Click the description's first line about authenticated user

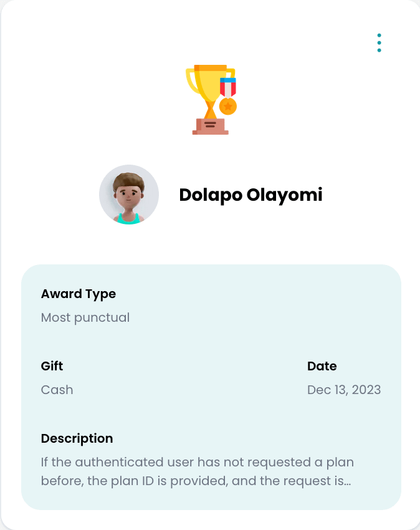pos(198,462)
